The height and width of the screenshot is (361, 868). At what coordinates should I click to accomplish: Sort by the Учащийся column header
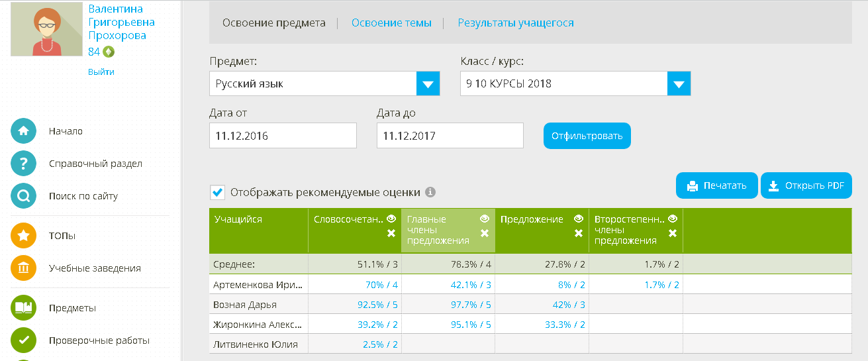tap(238, 219)
